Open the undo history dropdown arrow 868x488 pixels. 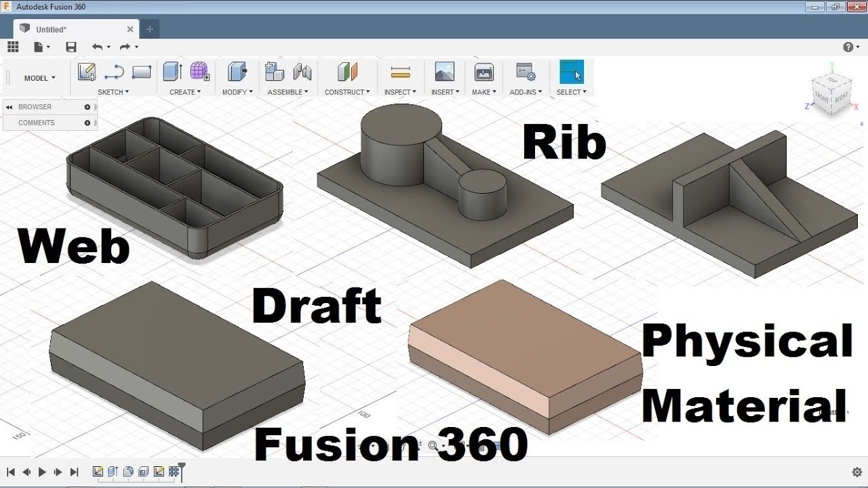pyautogui.click(x=108, y=47)
